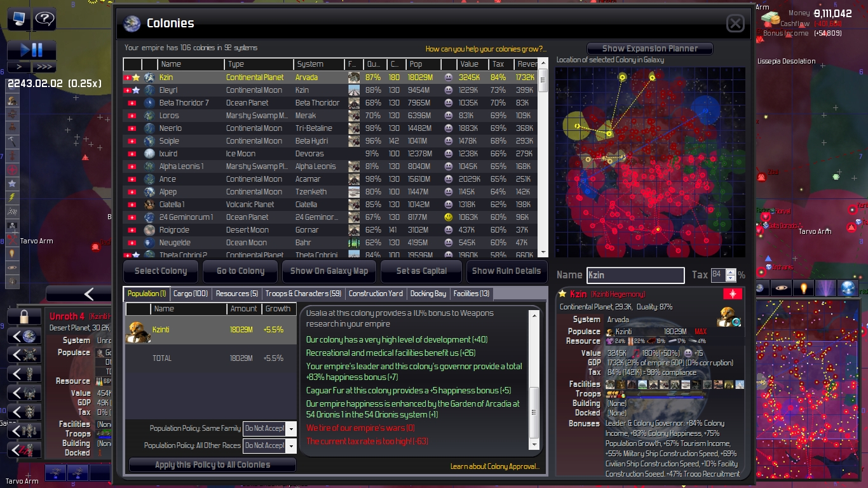Viewport: 868px width, 488px height.
Task: Open the 'How can you help your colonies grow?' link
Action: 485,49
